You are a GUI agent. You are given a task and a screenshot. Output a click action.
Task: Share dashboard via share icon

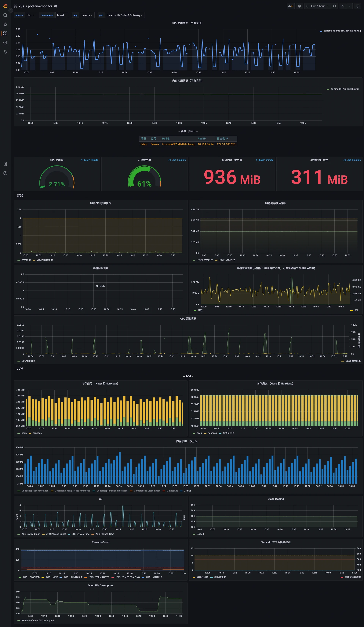(55, 6)
